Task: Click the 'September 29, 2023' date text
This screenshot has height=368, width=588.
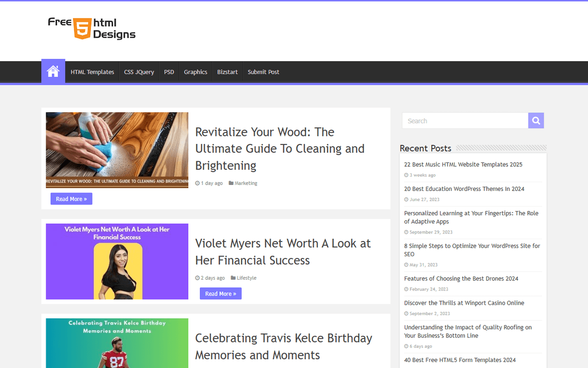Action: 431,232
